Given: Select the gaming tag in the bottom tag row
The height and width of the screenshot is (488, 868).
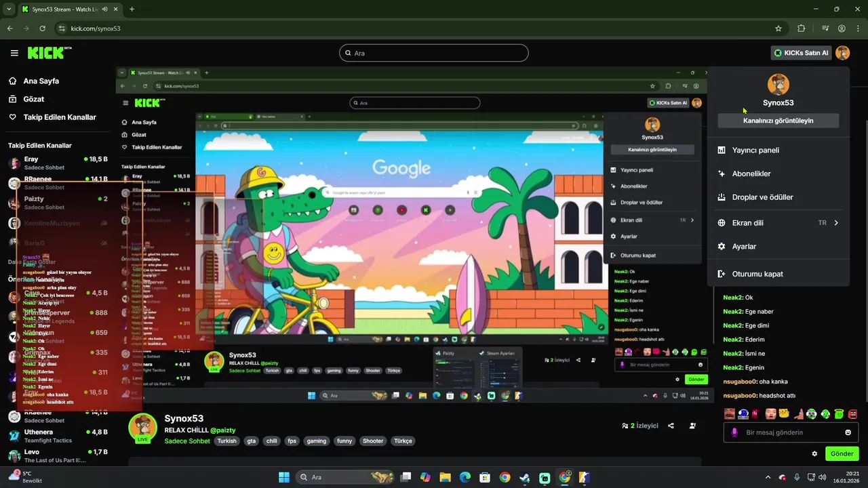Looking at the screenshot, I should (317, 441).
